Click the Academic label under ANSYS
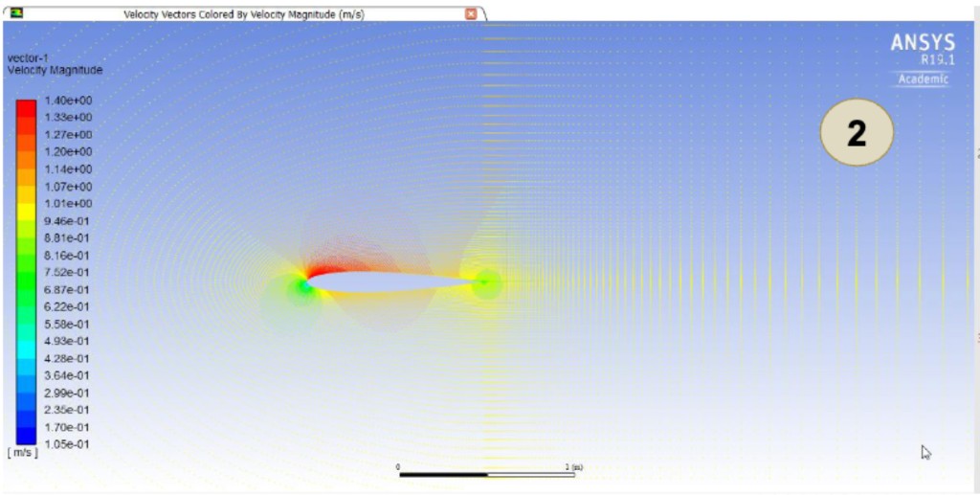The height and width of the screenshot is (495, 980). (x=923, y=79)
